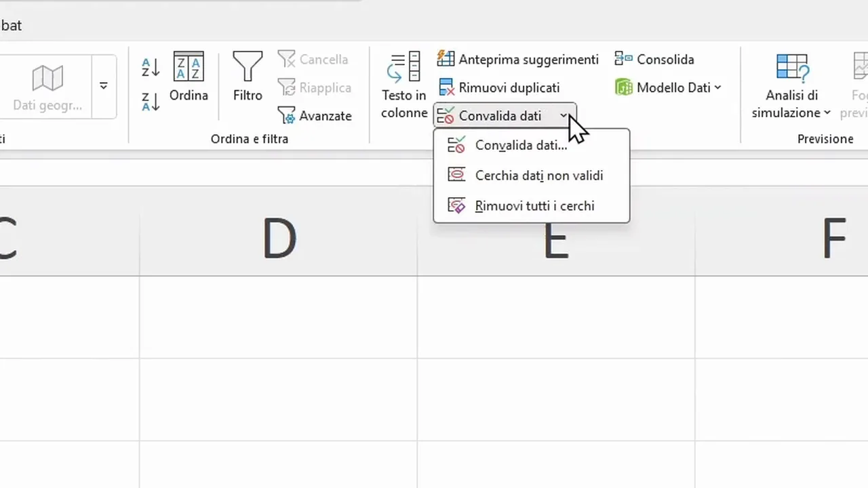Collapse the Convalida dati dropdown arrow
The width and height of the screenshot is (868, 488).
pos(564,116)
